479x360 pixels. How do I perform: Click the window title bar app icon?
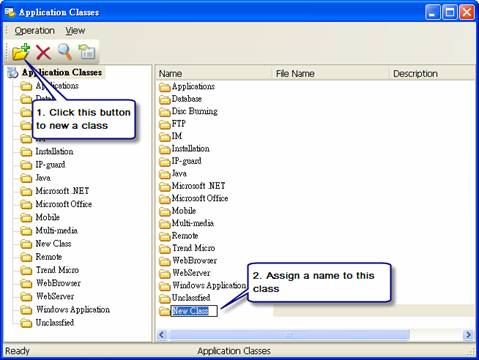[10, 12]
